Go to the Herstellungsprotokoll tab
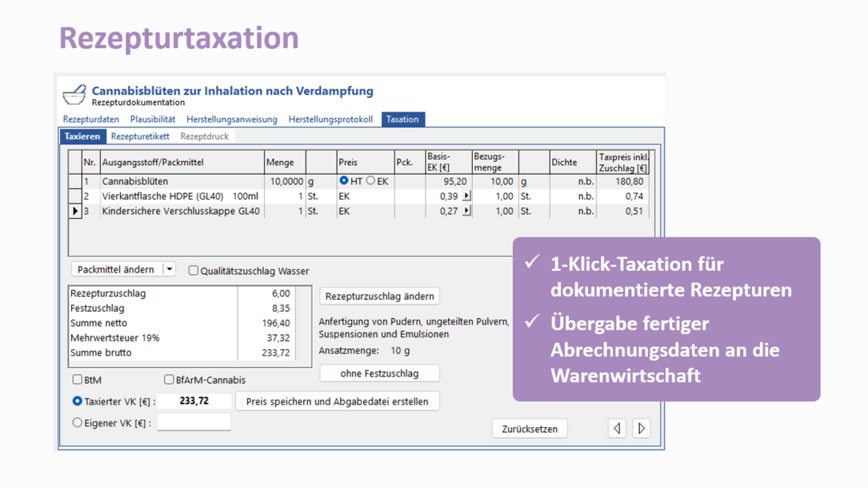 pyautogui.click(x=330, y=119)
